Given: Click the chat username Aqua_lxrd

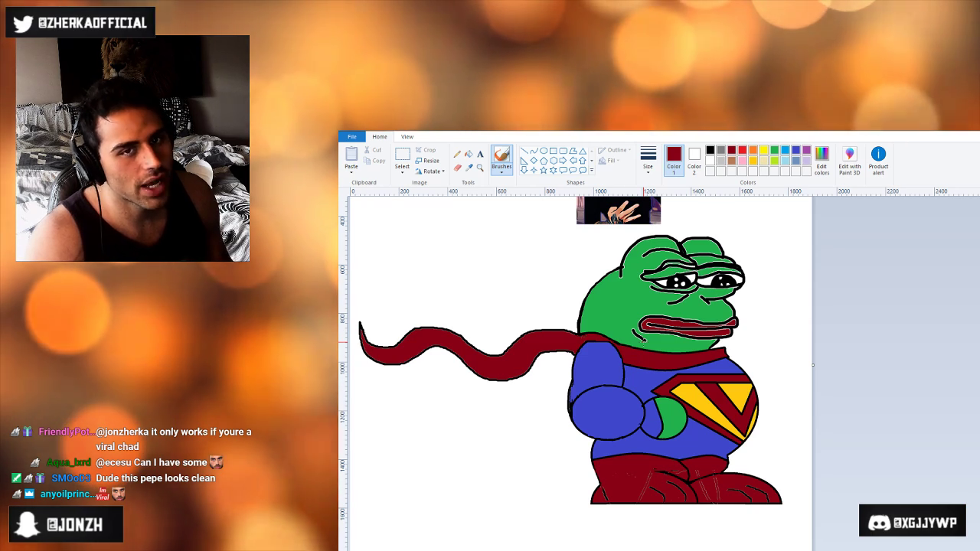Looking at the screenshot, I should 69,462.
